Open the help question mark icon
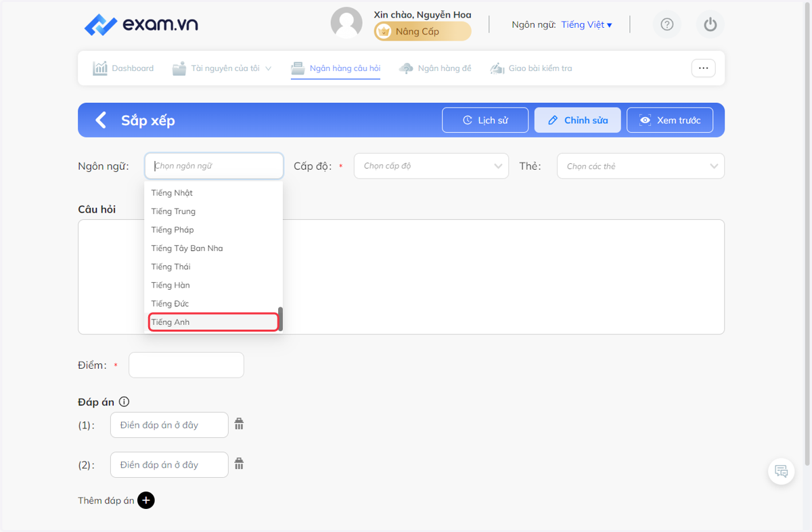The height and width of the screenshot is (532, 812). click(667, 24)
